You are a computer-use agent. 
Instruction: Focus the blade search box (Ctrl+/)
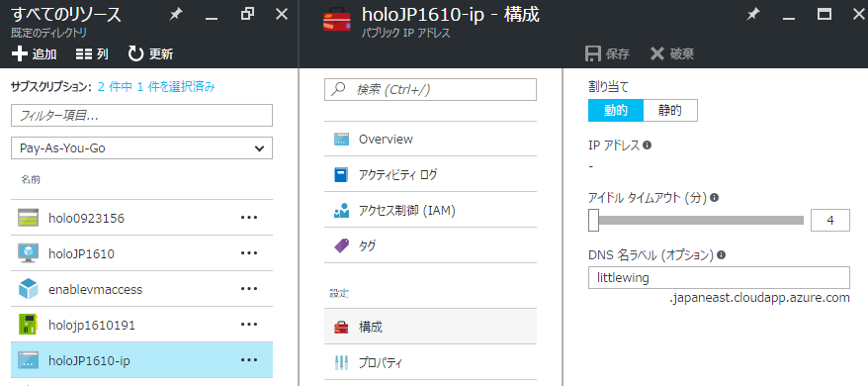pos(430,89)
